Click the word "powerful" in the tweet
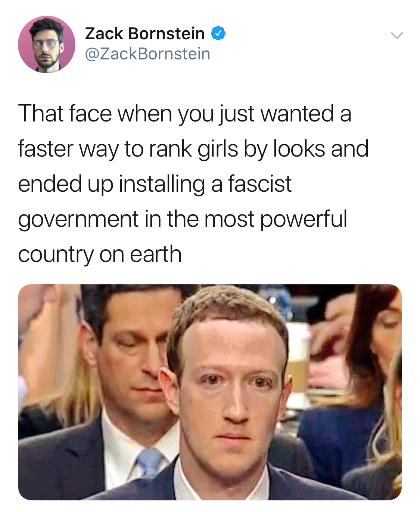Image resolution: width=420 pixels, height=512 pixels. pyautogui.click(x=304, y=219)
